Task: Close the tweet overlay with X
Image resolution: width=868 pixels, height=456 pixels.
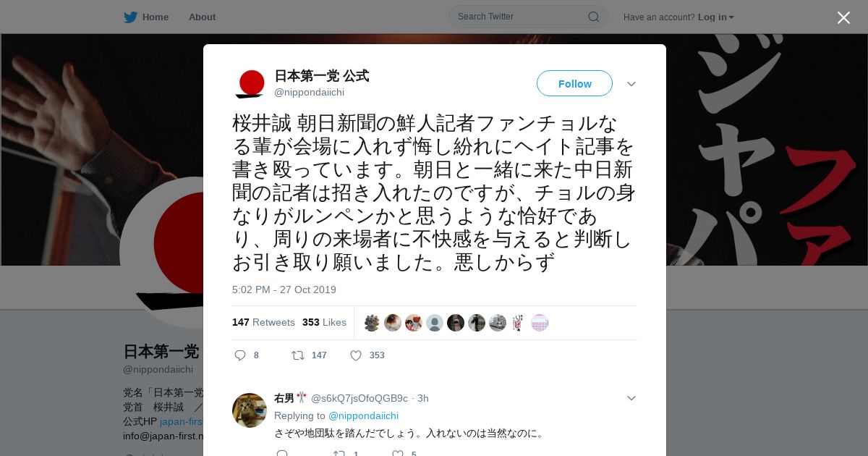Action: pos(843,17)
